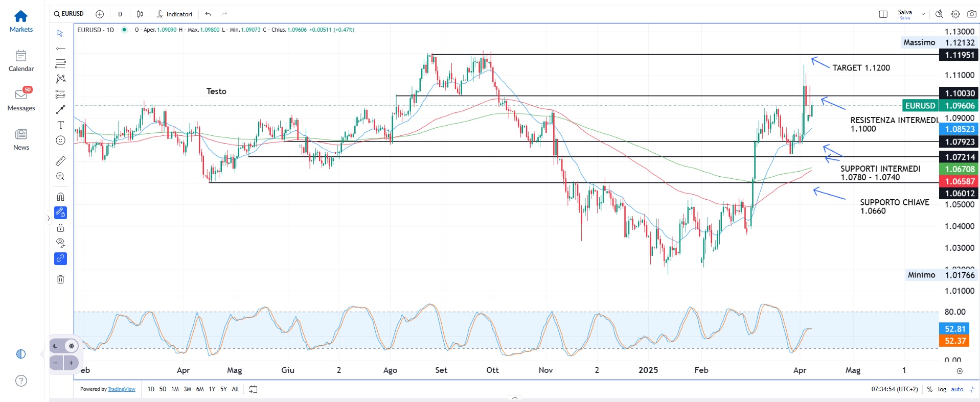Switch to the 6M time range
980x402 pixels.
pos(200,389)
